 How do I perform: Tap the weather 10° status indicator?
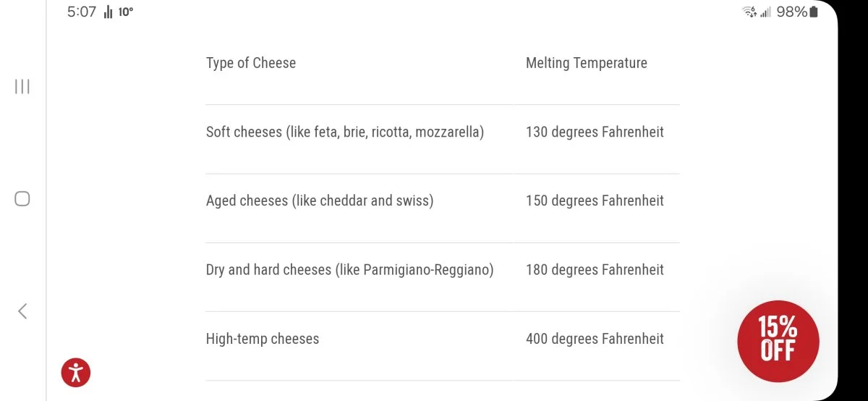(x=126, y=12)
